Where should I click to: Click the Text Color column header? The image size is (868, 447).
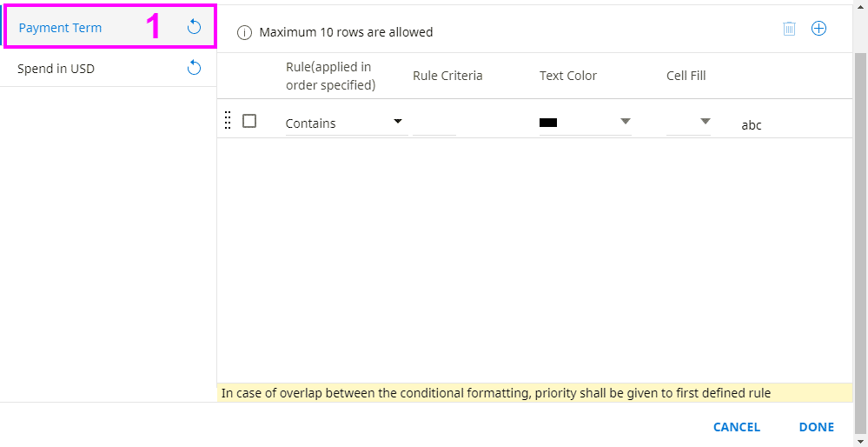tap(568, 76)
